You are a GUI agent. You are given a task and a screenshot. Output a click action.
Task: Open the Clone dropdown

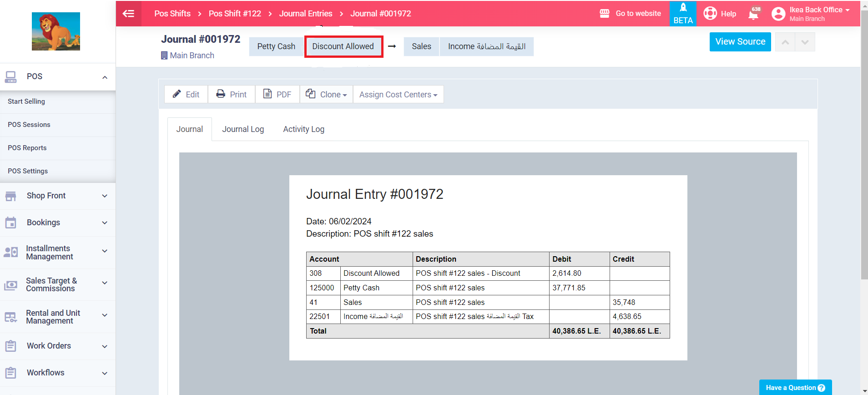click(326, 94)
